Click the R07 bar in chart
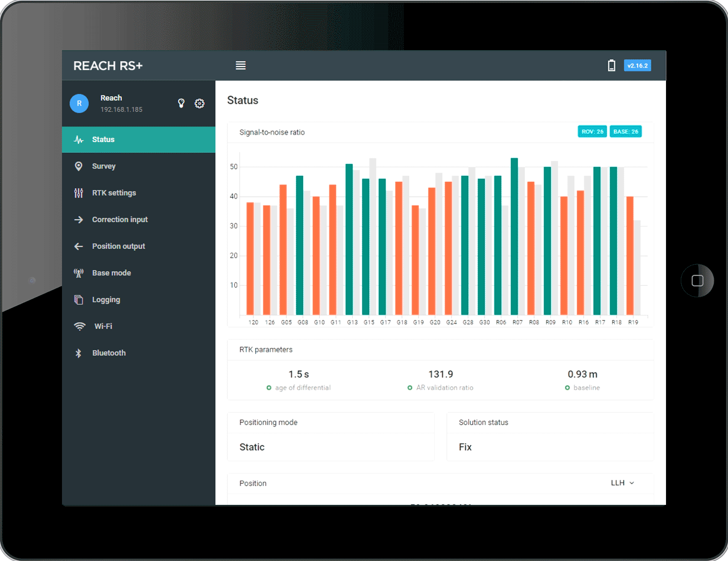This screenshot has width=728, height=561. (x=515, y=236)
